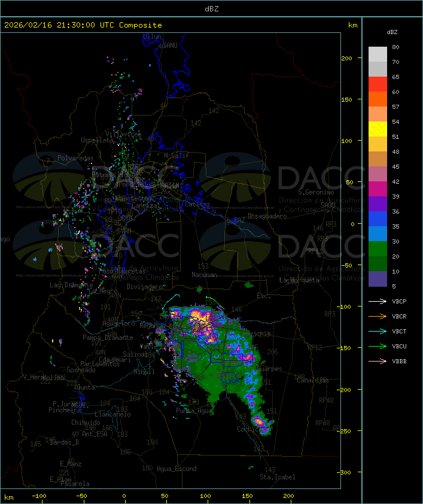Image resolution: width=423 pixels, height=504 pixels.
Task: Click the Canalejas map label
Action: coord(313,380)
